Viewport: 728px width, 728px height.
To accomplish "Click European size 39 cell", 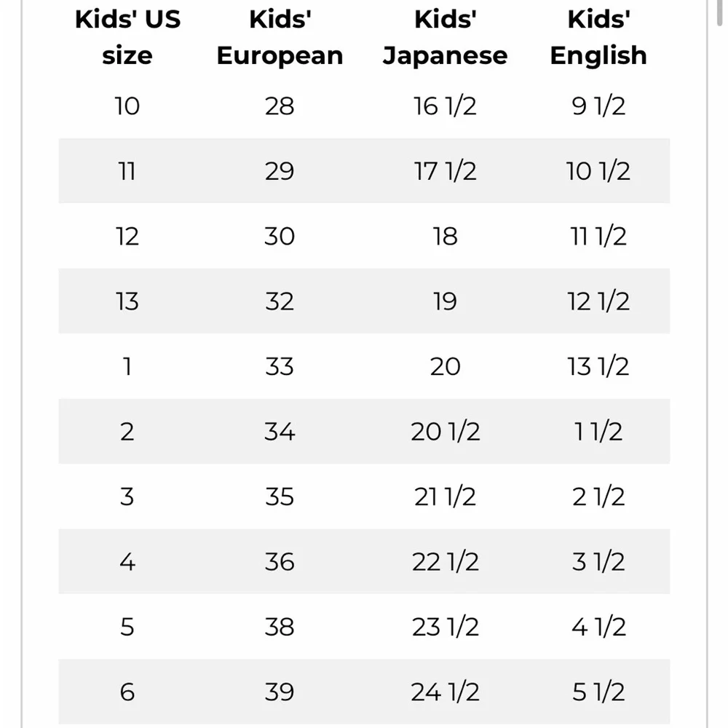I will (280, 692).
